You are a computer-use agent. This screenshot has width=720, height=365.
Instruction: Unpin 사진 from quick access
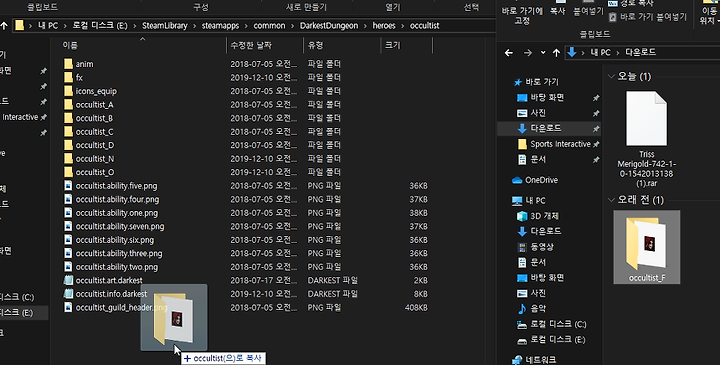click(x=596, y=113)
